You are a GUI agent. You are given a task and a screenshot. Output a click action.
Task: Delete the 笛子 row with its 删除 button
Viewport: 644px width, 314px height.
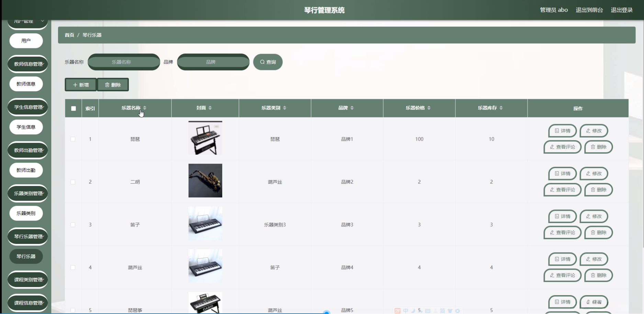click(599, 233)
